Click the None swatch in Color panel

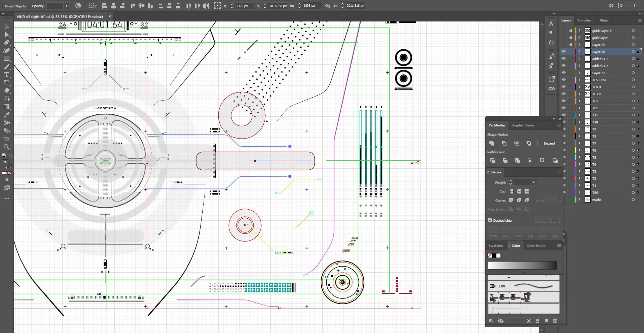489,256
